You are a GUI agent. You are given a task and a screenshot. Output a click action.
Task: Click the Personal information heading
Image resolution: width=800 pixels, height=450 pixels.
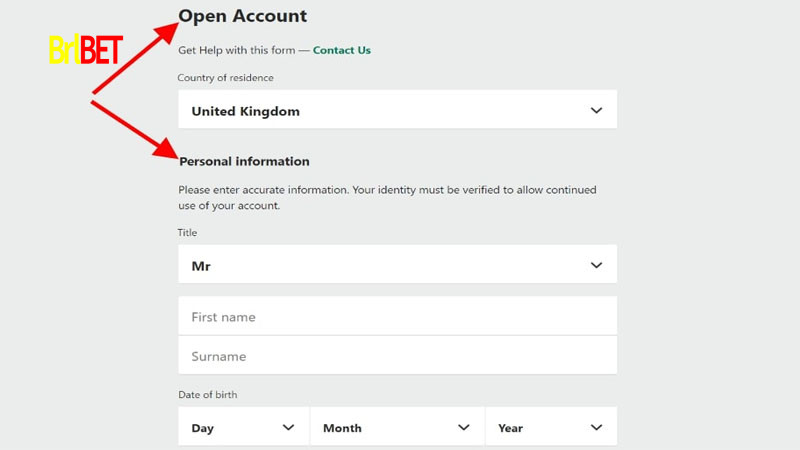[x=245, y=161]
